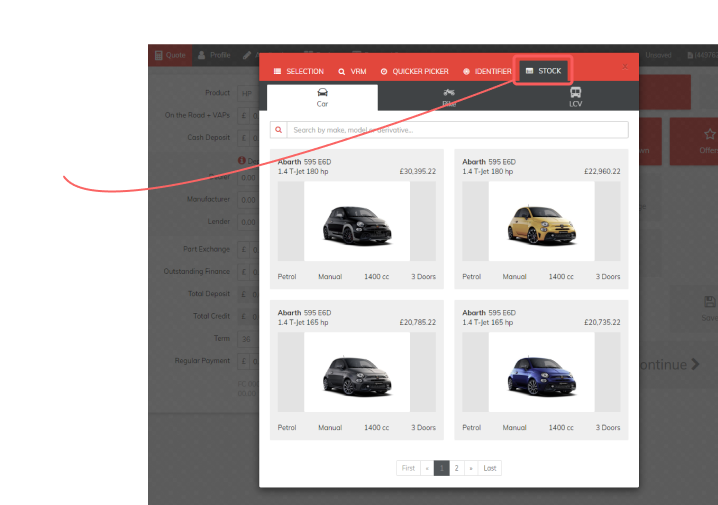This screenshot has height=505, width=718.
Task: Select the Stock tab
Action: (x=543, y=71)
